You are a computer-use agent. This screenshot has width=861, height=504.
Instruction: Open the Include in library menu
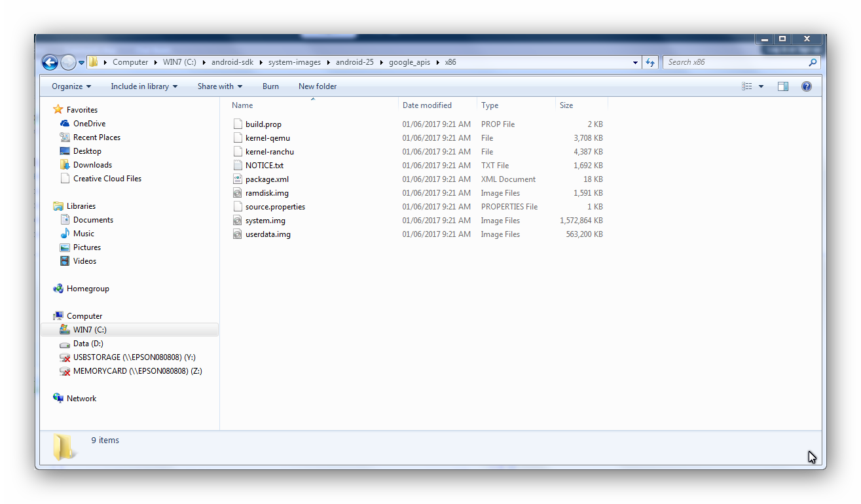click(144, 86)
